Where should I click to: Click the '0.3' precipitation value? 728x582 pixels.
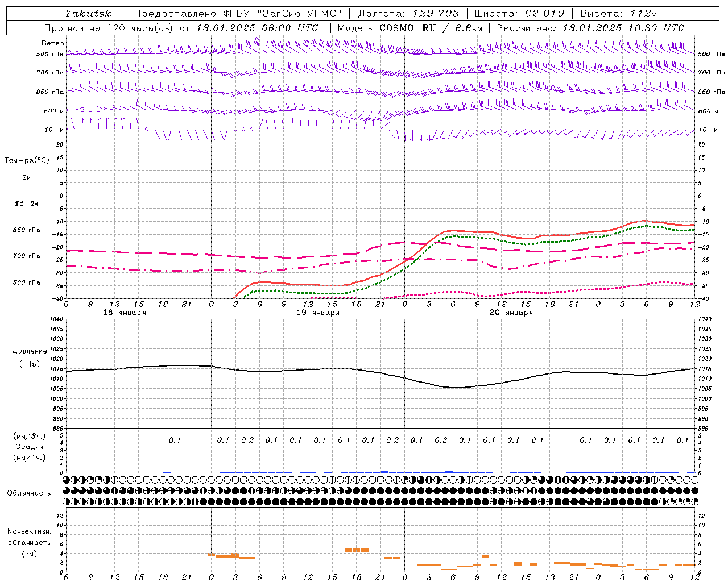pyautogui.click(x=441, y=440)
